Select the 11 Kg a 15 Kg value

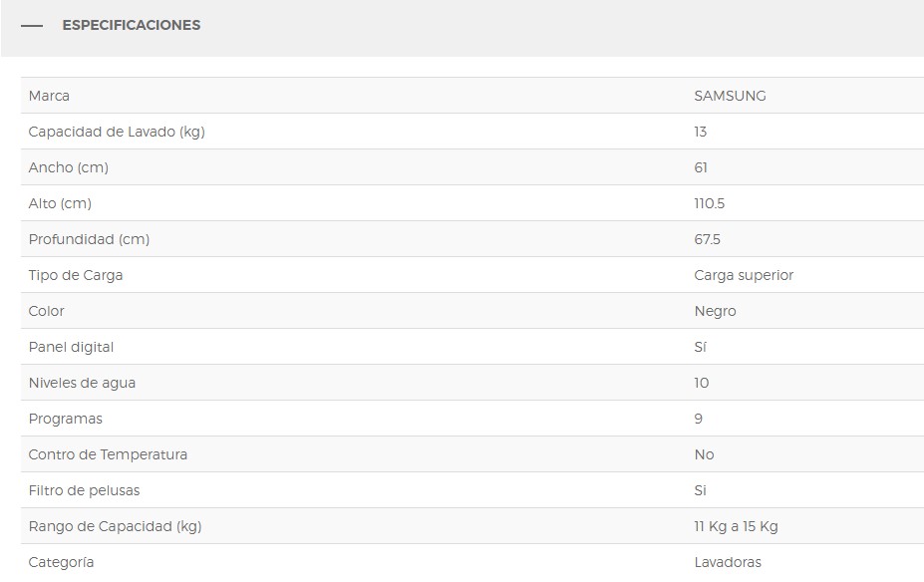tap(736, 526)
